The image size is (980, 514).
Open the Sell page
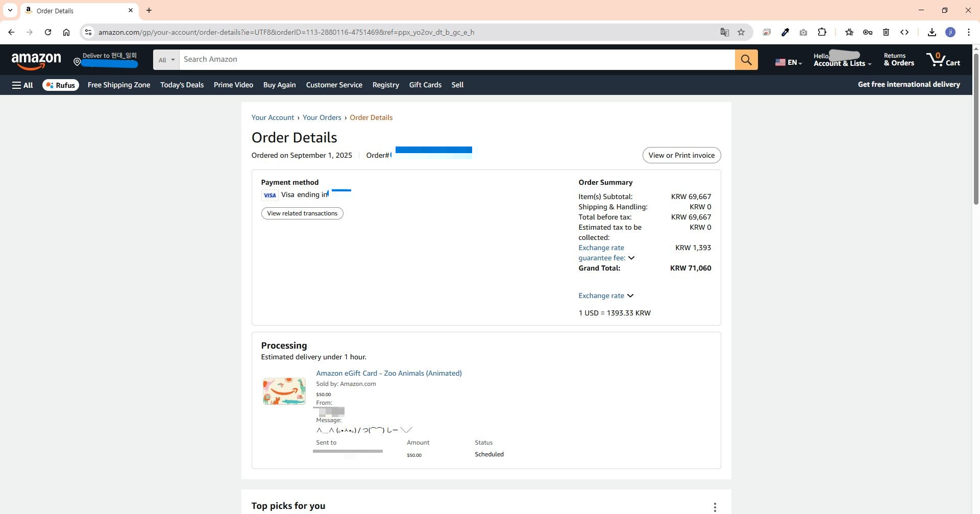457,85
